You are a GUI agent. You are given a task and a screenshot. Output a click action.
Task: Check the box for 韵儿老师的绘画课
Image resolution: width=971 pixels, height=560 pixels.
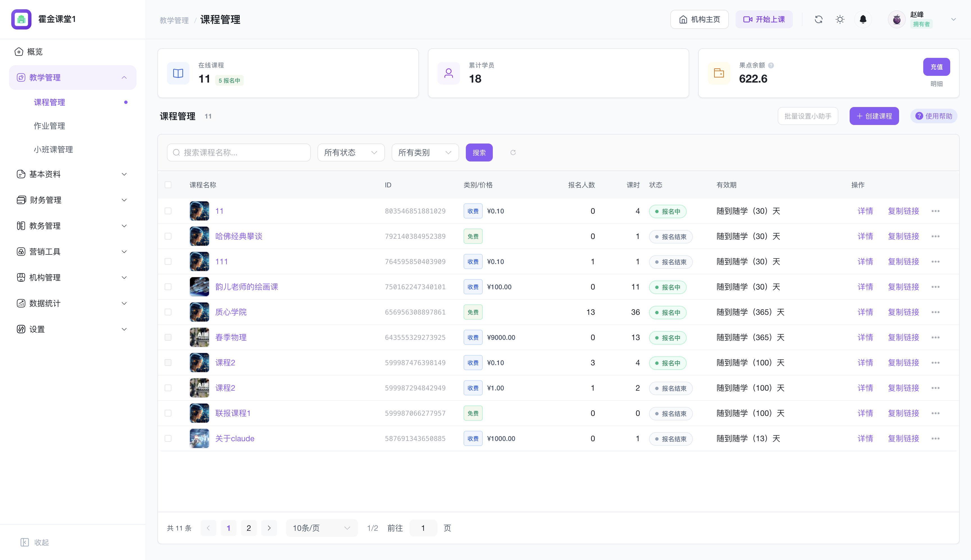[x=168, y=287]
